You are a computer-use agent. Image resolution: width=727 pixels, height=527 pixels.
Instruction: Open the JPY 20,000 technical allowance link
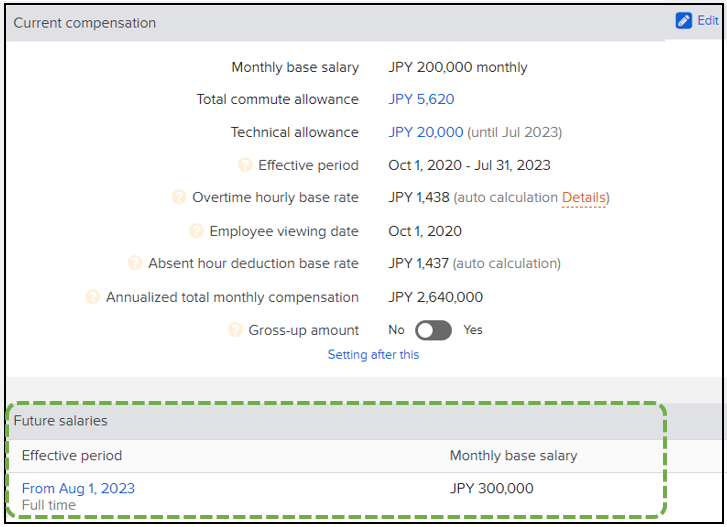(x=426, y=132)
